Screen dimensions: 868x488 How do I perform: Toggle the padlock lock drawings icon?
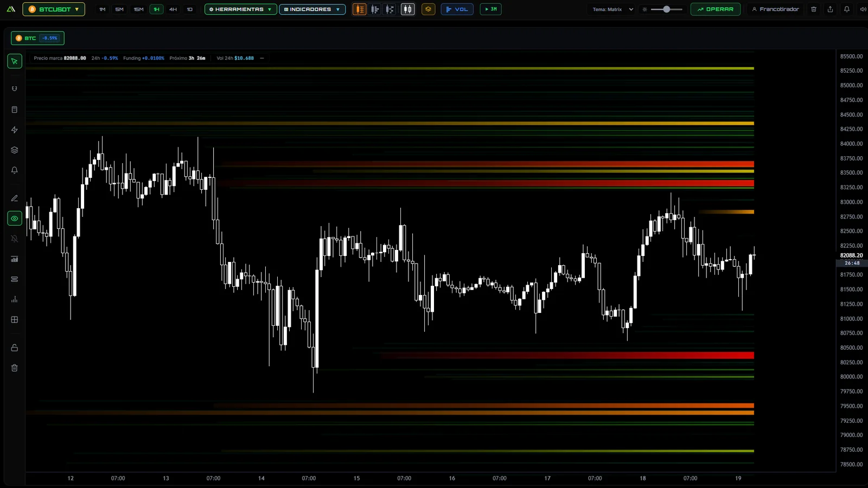tap(15, 348)
